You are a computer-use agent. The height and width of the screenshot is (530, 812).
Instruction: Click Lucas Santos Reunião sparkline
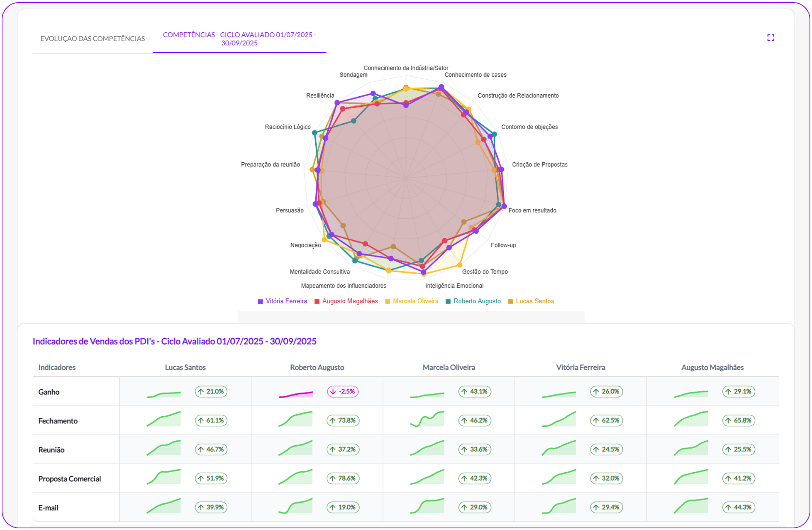(x=163, y=448)
